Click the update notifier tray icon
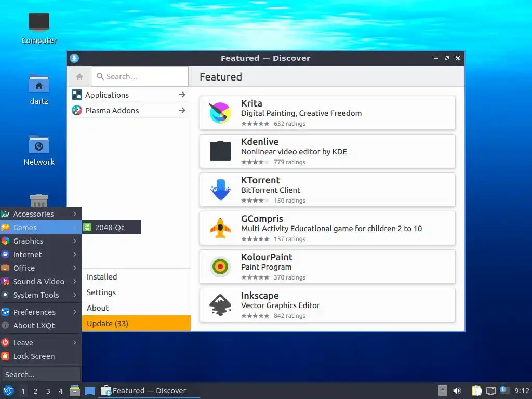The width and height of the screenshot is (532, 399). [x=504, y=390]
